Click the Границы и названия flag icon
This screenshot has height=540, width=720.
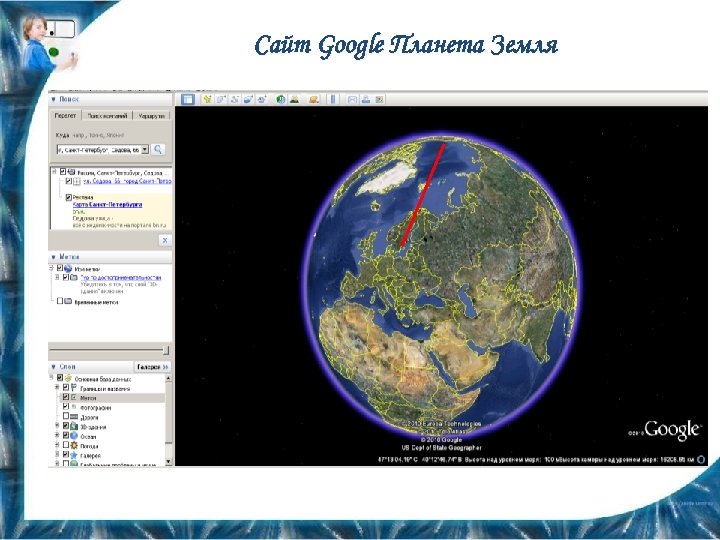(x=74, y=388)
